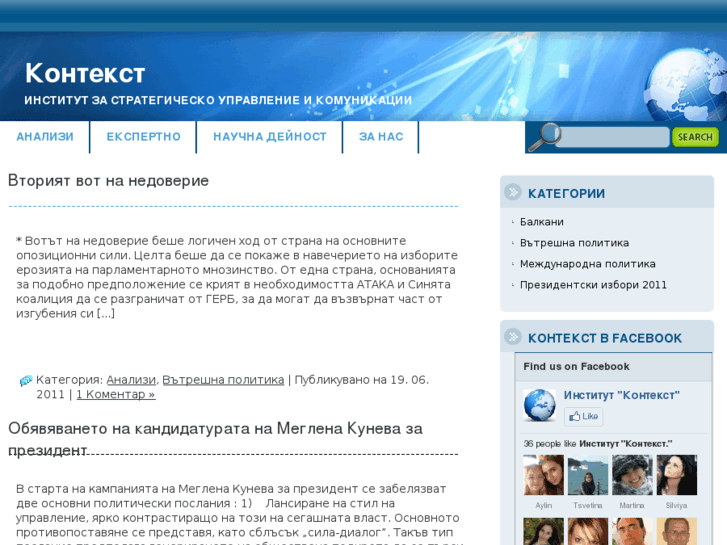The image size is (727, 545).
Task: Open article about Меглена Кунева candidacy
Action: (215, 439)
